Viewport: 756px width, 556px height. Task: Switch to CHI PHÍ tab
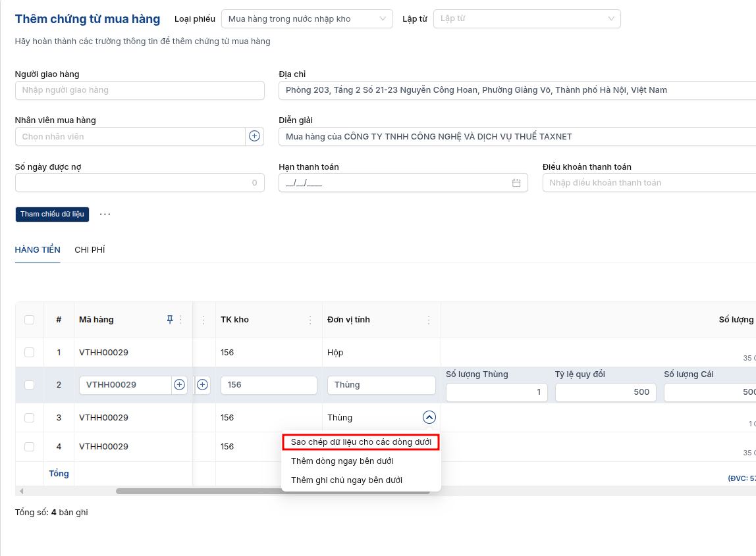pyautogui.click(x=90, y=249)
